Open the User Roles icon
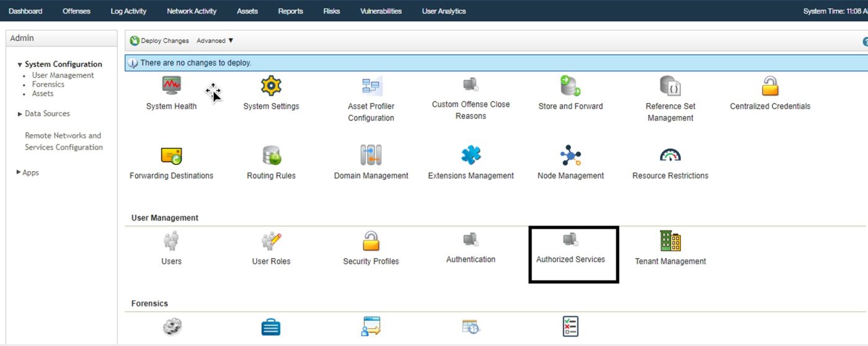The width and height of the screenshot is (868, 346). [x=271, y=241]
